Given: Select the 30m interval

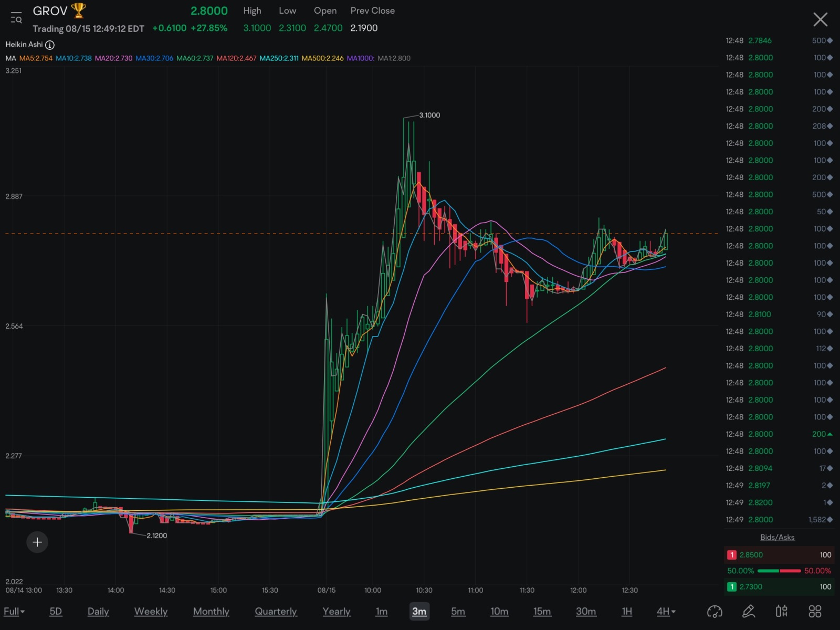Looking at the screenshot, I should click(x=586, y=611).
